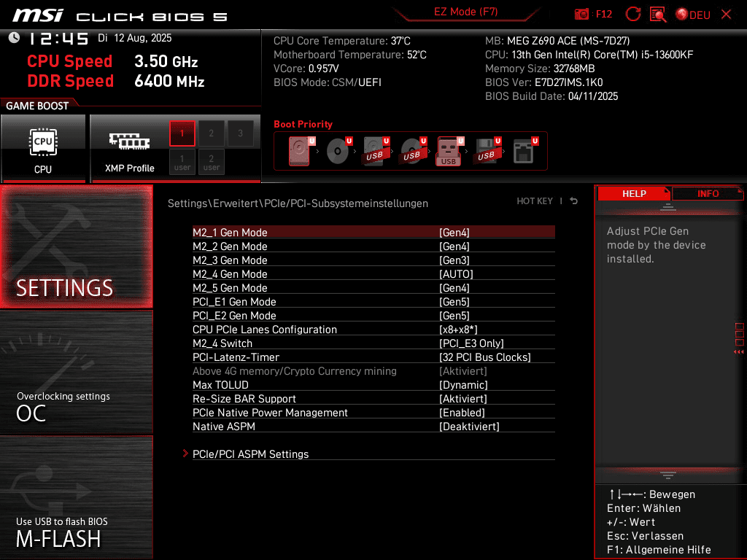Change language via the DEU globe icon

(x=693, y=15)
